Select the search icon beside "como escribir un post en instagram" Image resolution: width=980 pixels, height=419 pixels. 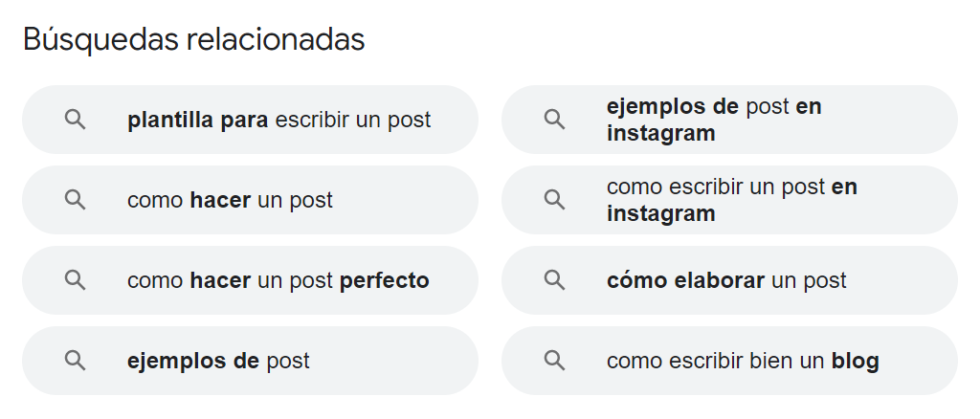[x=554, y=200]
